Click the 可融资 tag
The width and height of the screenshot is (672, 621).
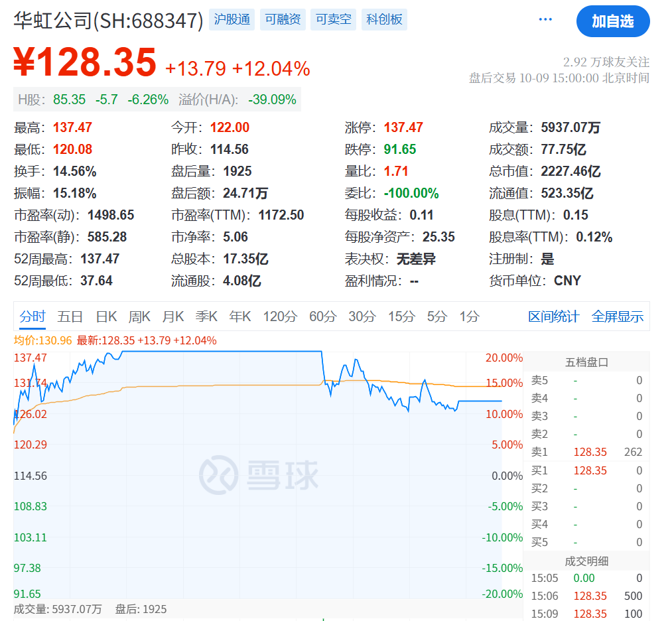(x=283, y=20)
